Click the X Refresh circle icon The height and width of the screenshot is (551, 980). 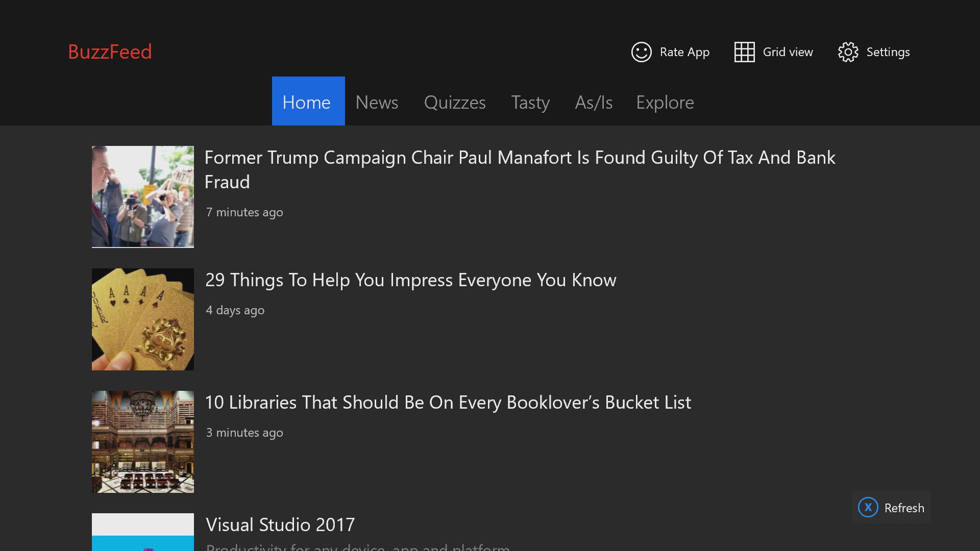[x=868, y=507]
